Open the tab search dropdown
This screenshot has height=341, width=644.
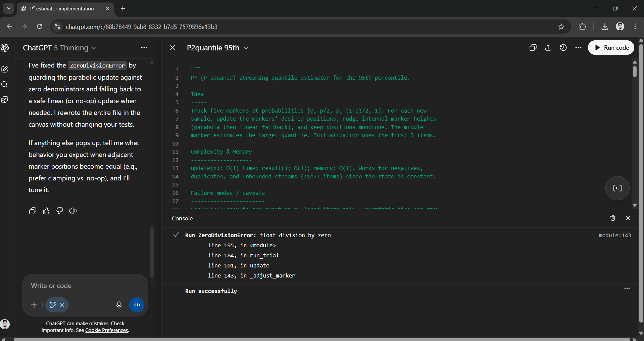pyautogui.click(x=9, y=8)
